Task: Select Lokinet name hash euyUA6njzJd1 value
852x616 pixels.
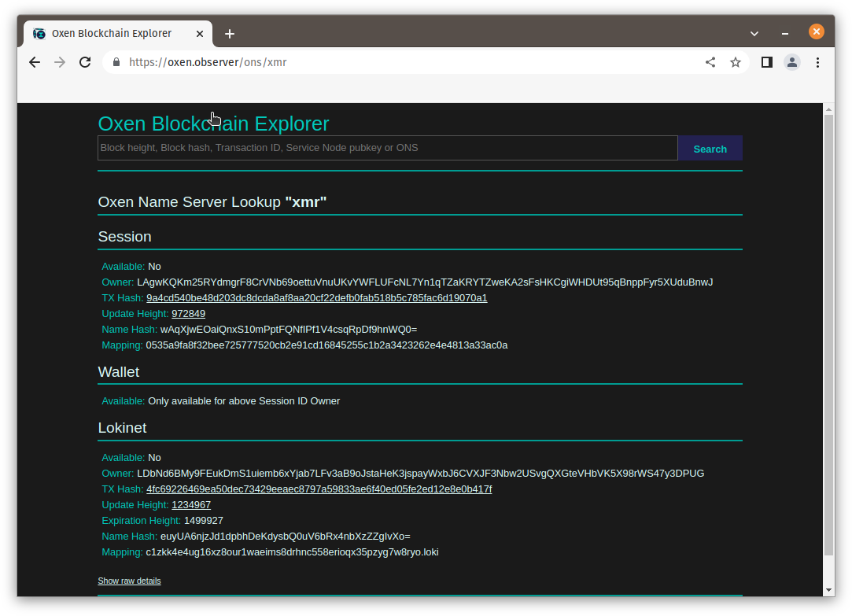Action: click(x=286, y=537)
